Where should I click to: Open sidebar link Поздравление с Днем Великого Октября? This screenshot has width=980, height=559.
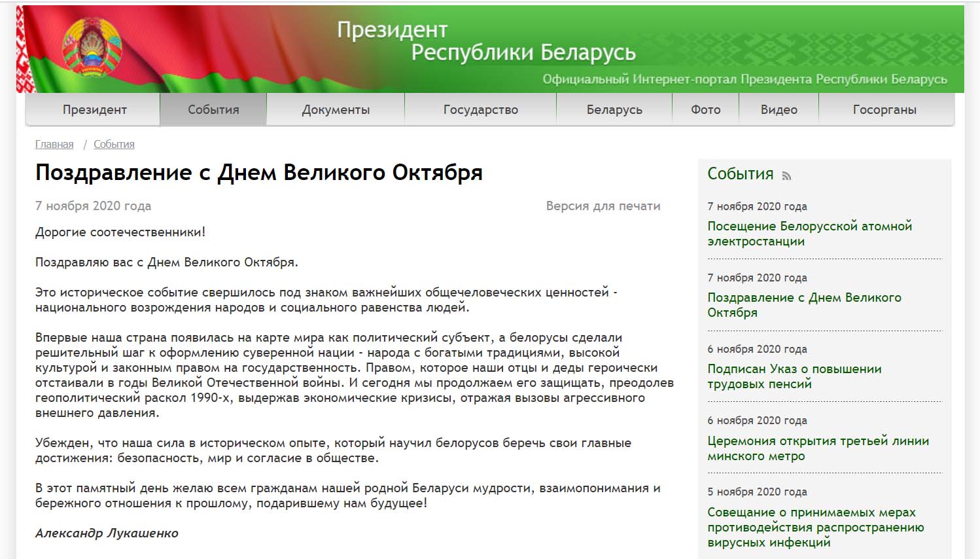point(804,305)
